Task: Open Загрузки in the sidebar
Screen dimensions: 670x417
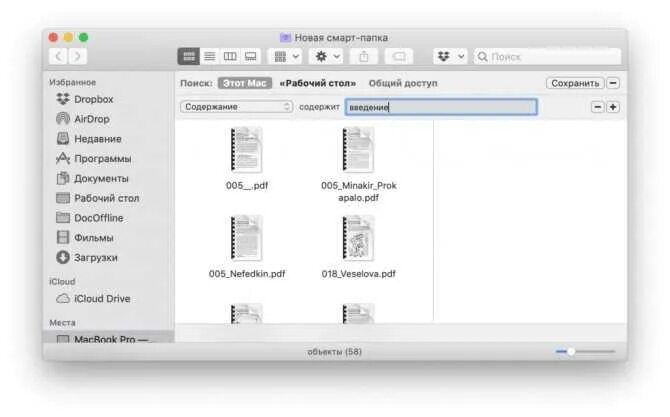Action: click(87, 258)
